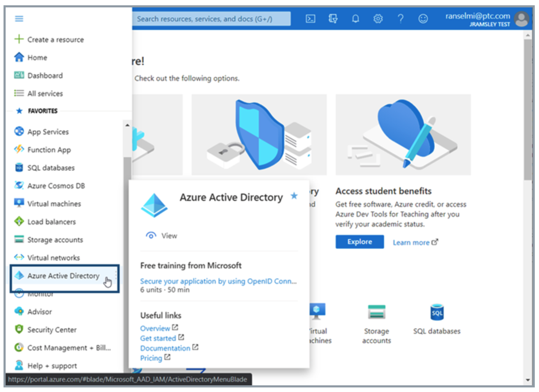Screen dimensions: 539x392
Task: Click the App Services icon
Action: coord(19,131)
